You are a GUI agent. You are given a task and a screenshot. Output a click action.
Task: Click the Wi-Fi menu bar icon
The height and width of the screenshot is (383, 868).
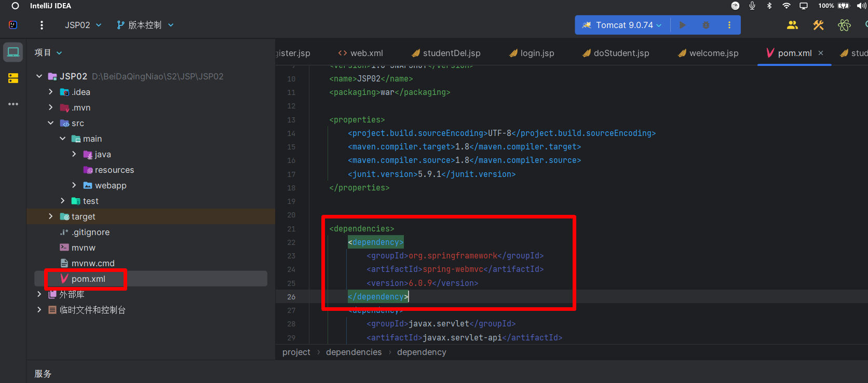coord(786,6)
